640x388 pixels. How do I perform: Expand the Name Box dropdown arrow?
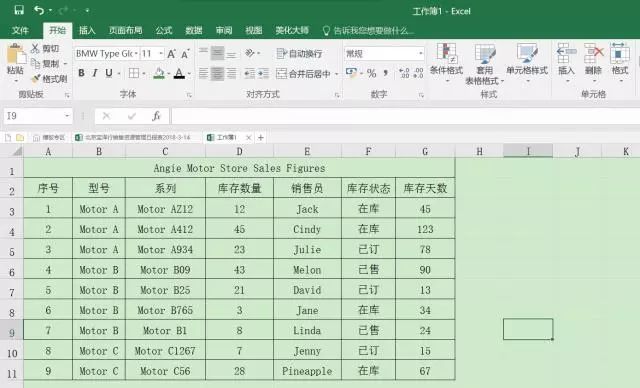pos(67,116)
